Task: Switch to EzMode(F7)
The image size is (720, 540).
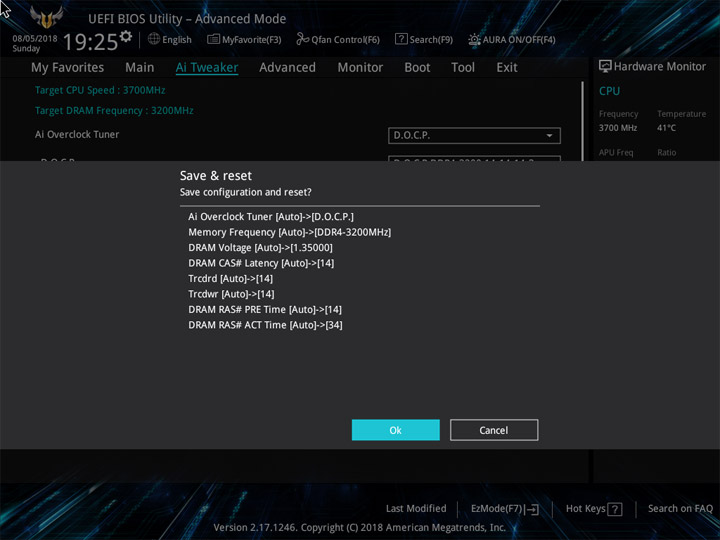Action: (x=505, y=509)
